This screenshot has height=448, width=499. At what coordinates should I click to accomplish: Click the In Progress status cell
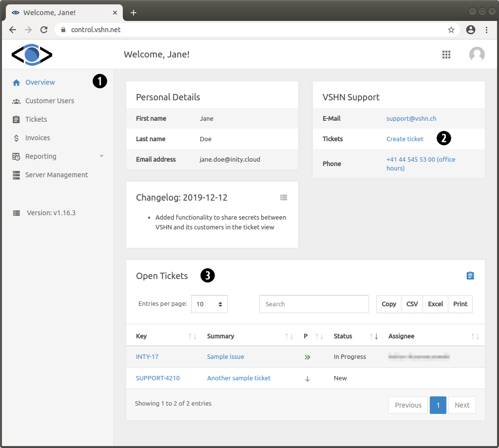pyautogui.click(x=350, y=357)
